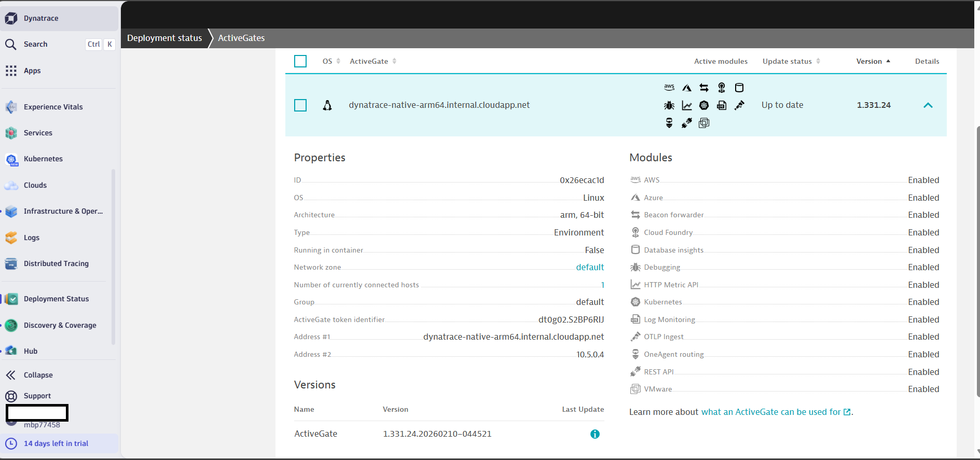Sort table by ActiveGate column
980x460 pixels.
[x=373, y=61]
